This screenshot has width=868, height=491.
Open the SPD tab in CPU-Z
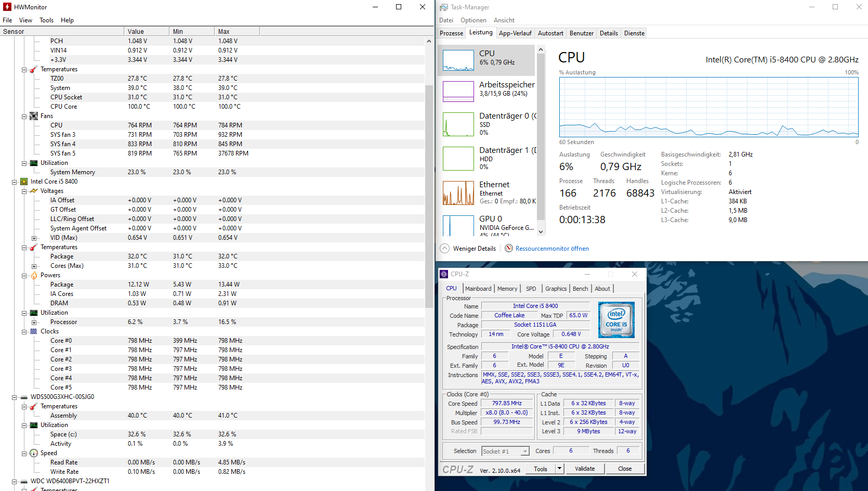pyautogui.click(x=531, y=289)
